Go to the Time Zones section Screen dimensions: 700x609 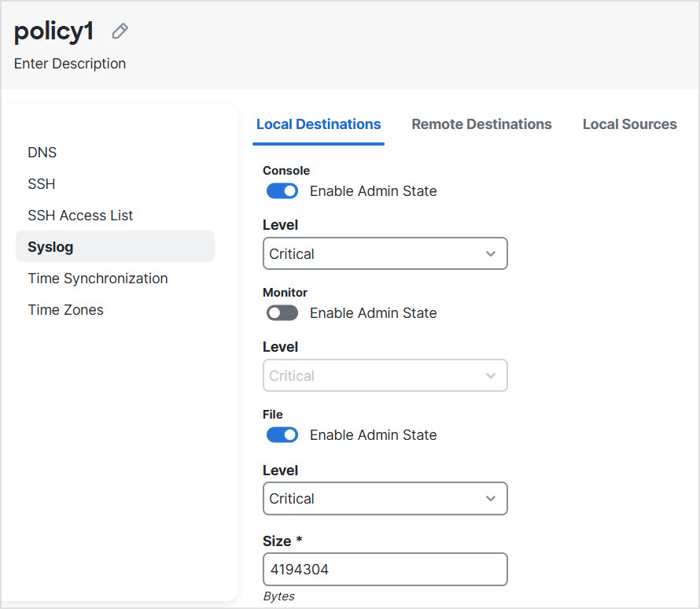(65, 309)
